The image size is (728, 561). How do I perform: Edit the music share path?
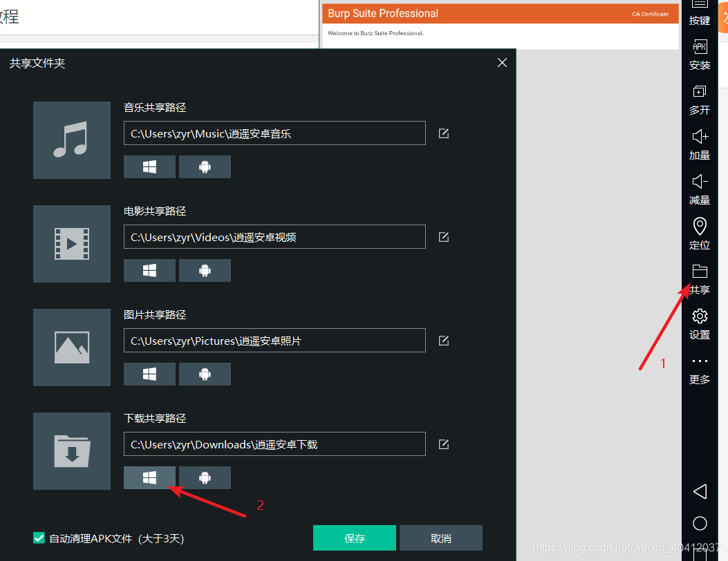tap(444, 133)
